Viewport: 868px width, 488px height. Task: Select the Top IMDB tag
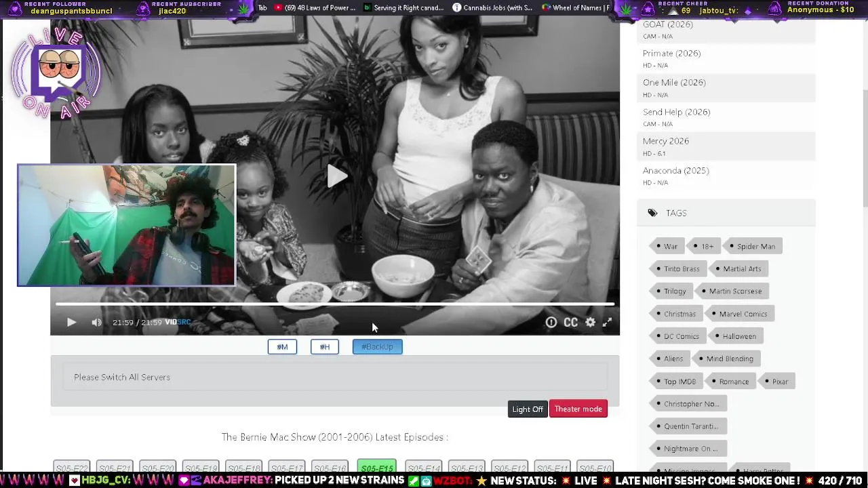click(675, 381)
